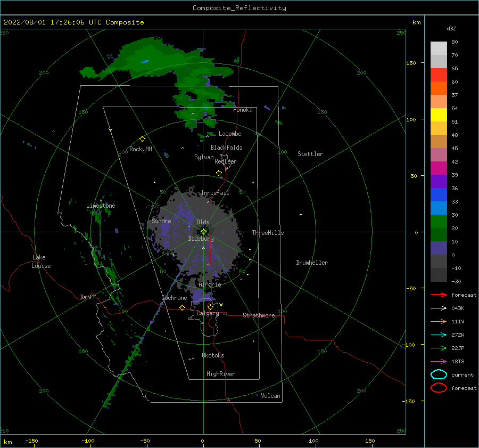Viewport: 479px width, 448px height.
Task: Click the -150 tick on bottom axis
Action: click(x=31, y=441)
